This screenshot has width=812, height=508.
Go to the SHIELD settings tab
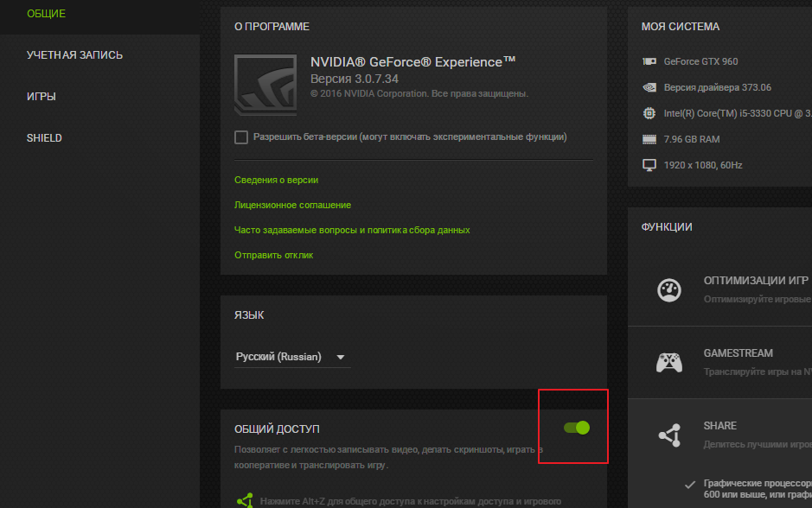click(44, 138)
